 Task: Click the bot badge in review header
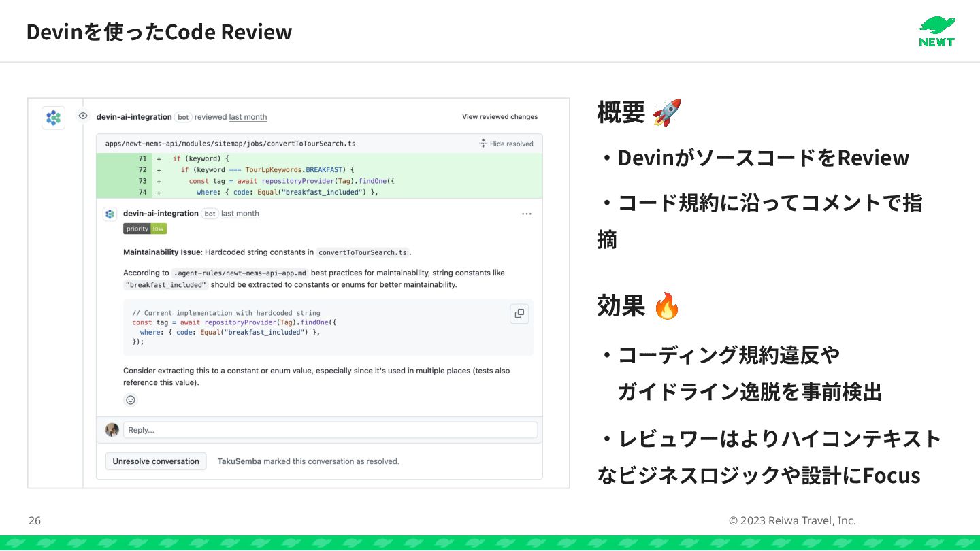click(183, 117)
